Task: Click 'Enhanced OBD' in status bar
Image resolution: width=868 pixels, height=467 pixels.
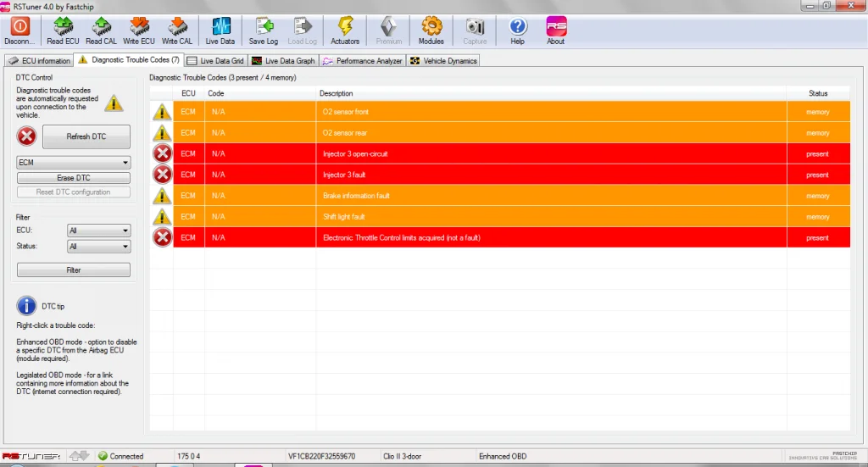Action: 503,457
